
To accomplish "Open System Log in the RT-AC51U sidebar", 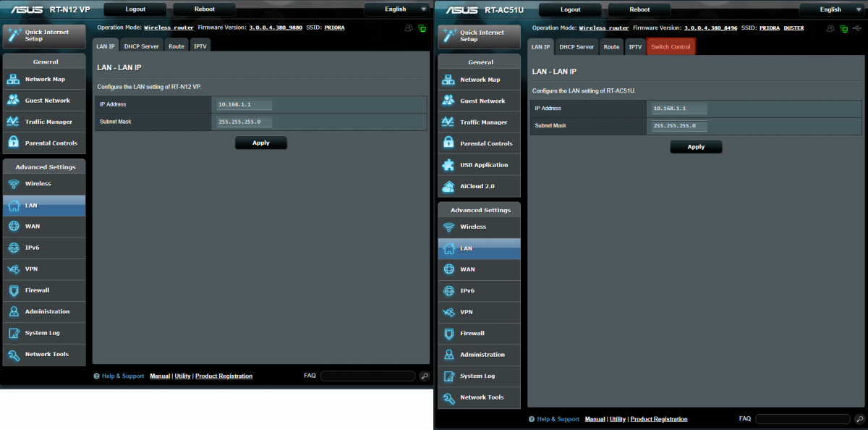I will pos(480,376).
